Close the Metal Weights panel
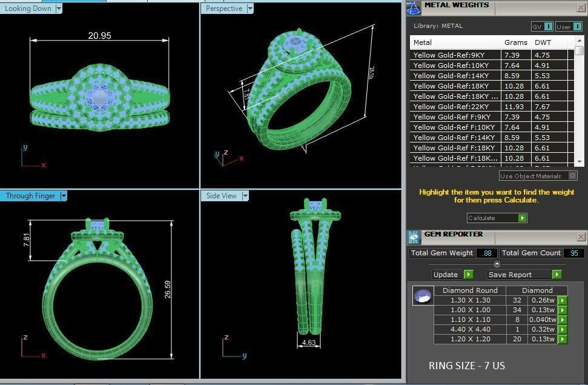 coord(581,7)
